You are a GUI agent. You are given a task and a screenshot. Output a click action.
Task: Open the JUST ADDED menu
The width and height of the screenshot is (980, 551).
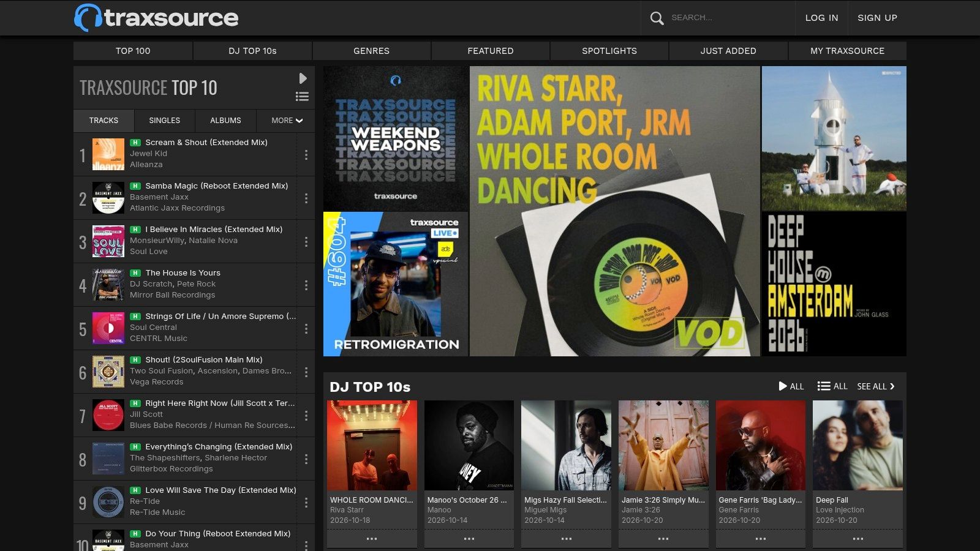pyautogui.click(x=728, y=51)
